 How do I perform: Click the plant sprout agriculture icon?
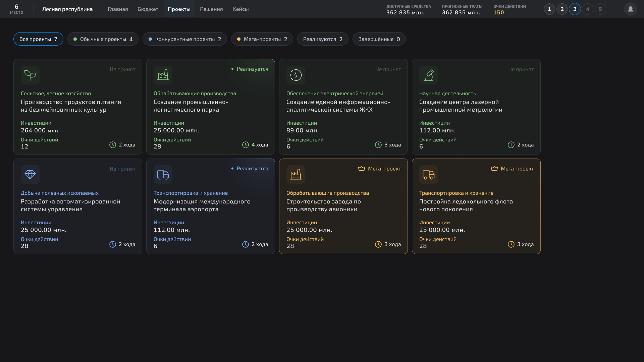(x=30, y=75)
